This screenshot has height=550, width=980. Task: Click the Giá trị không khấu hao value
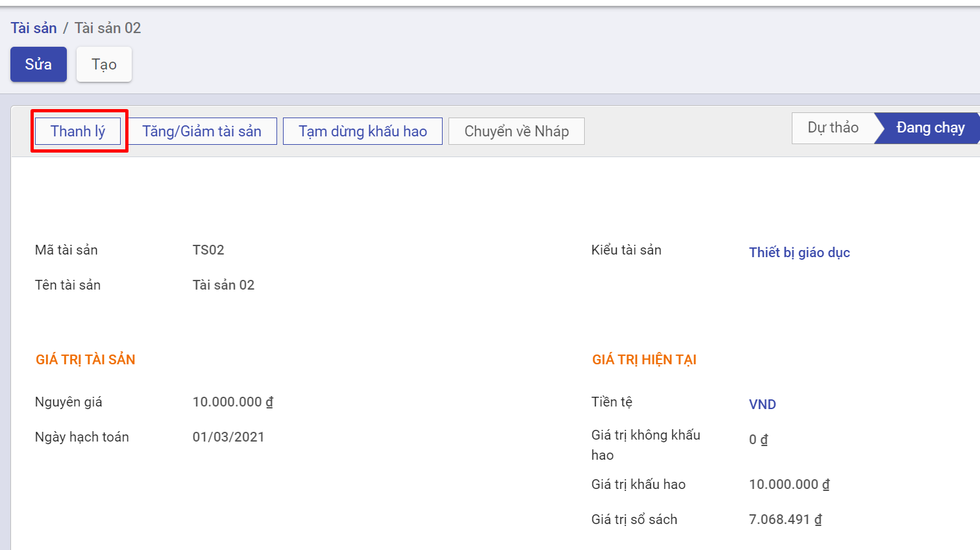click(758, 440)
